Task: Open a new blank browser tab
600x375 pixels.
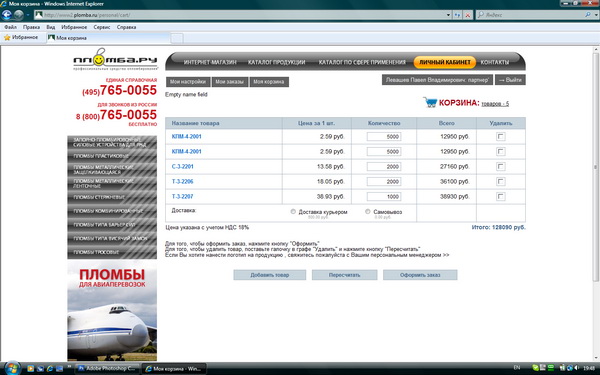Action: click(177, 38)
